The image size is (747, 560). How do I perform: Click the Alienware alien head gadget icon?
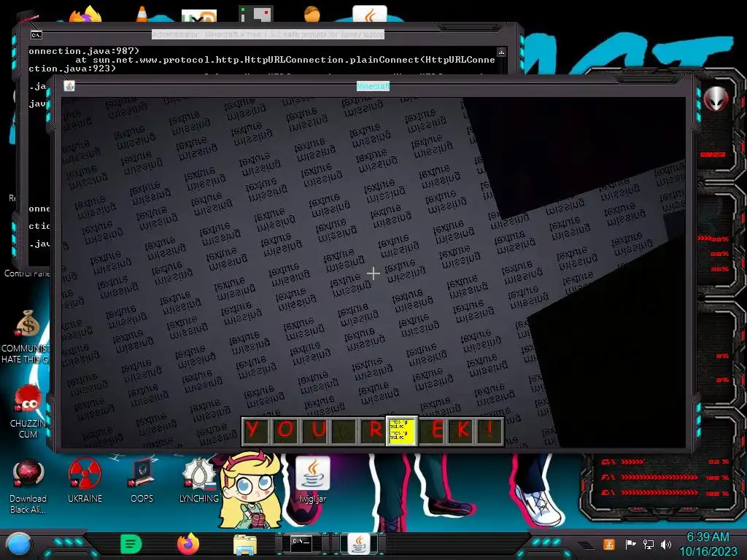pyautogui.click(x=716, y=98)
